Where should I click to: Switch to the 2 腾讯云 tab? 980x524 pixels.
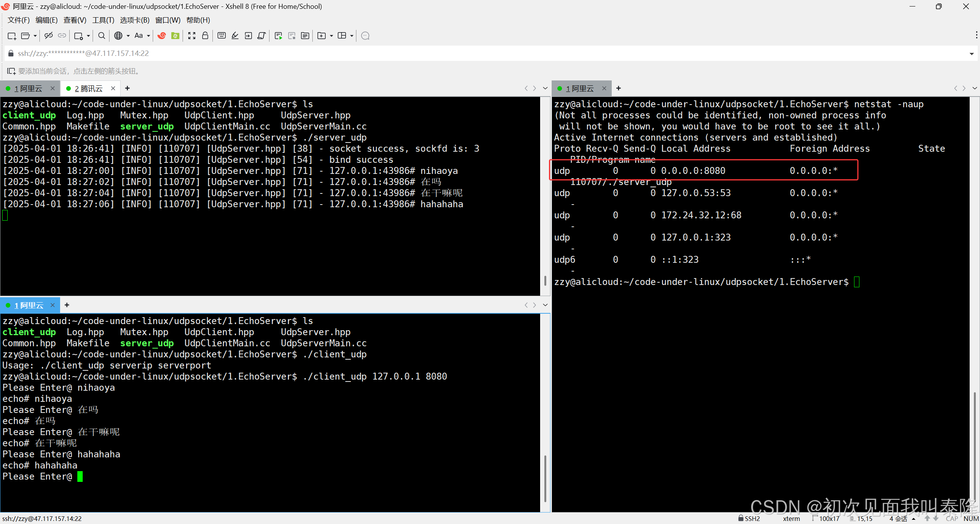click(x=89, y=88)
